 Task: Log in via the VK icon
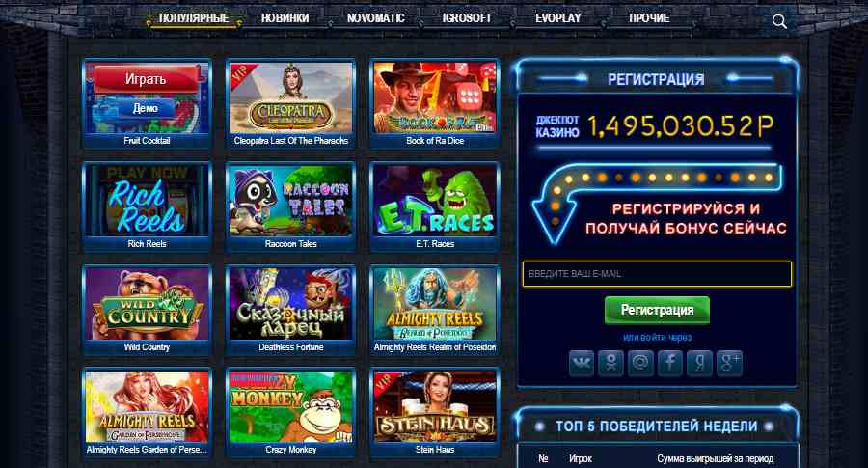tap(582, 364)
